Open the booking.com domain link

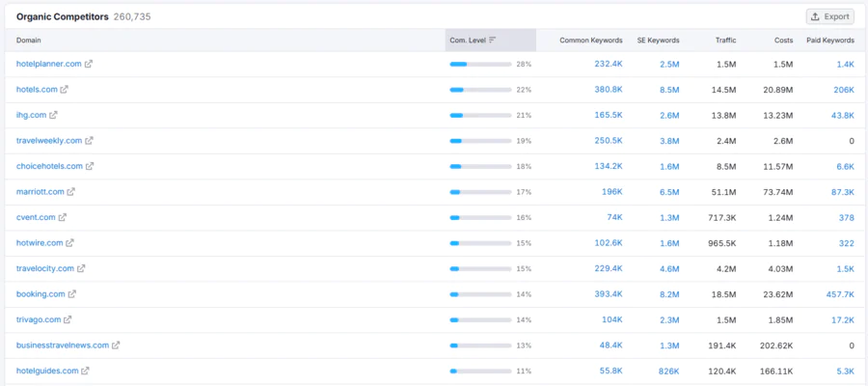point(41,294)
